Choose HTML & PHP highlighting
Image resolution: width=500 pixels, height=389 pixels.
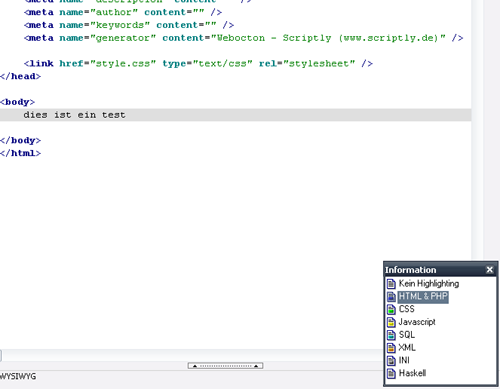[x=423, y=296]
